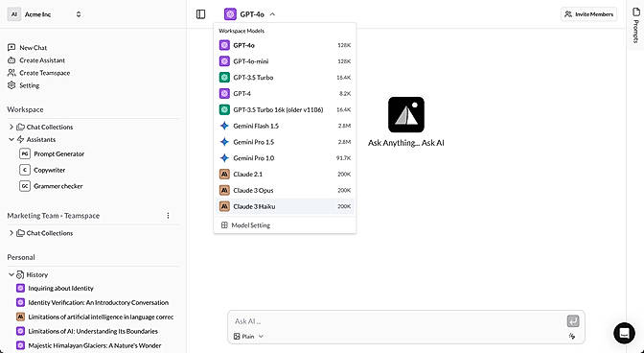Click the sparkle icon below send button
The height and width of the screenshot is (353, 644).
572,336
